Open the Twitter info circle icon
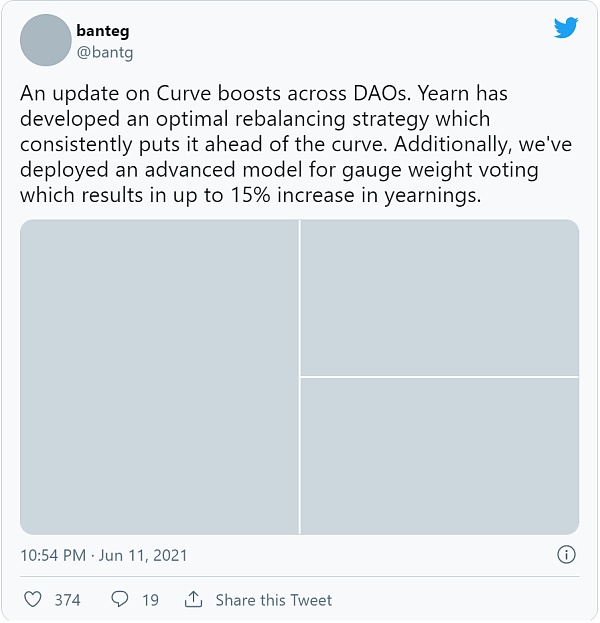 pyautogui.click(x=565, y=554)
